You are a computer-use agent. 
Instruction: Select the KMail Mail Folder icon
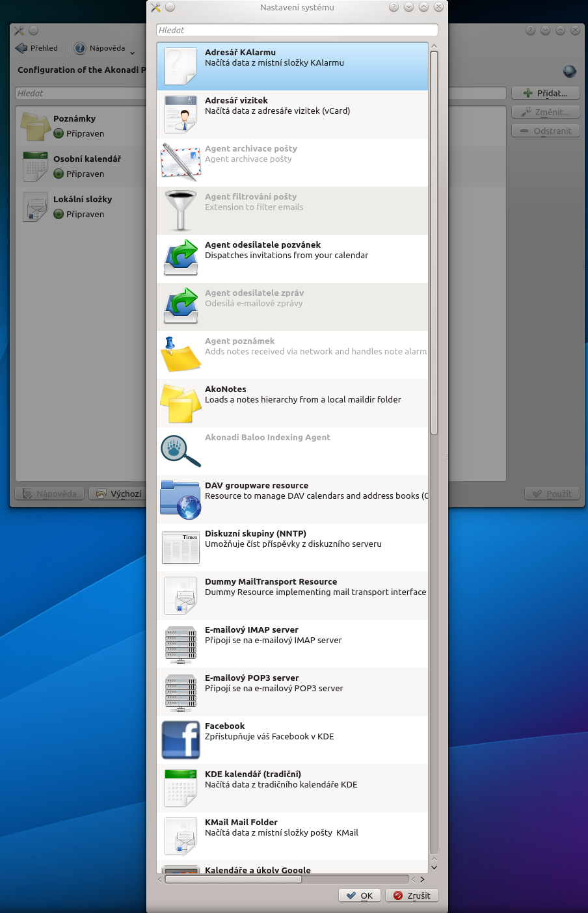180,836
